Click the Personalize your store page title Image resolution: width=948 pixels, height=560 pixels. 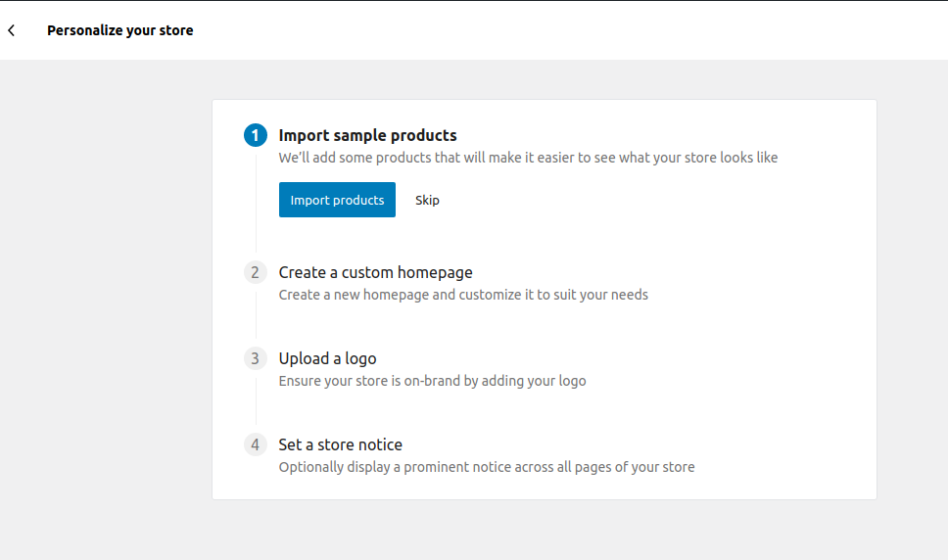coord(120,30)
